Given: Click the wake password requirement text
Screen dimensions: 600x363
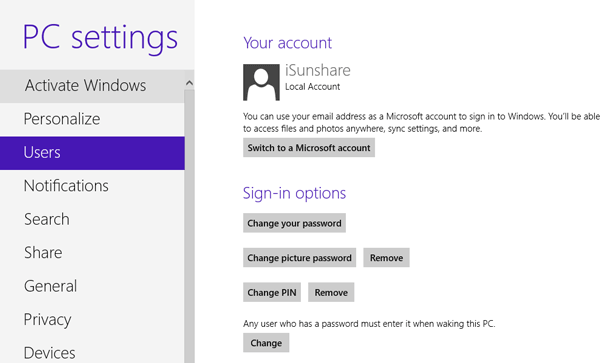Looking at the screenshot, I should [369, 324].
